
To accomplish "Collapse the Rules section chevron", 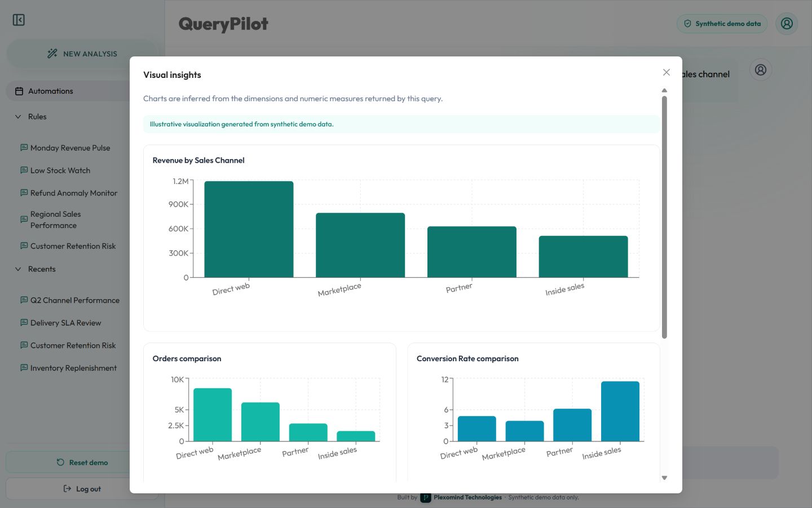I will [18, 116].
